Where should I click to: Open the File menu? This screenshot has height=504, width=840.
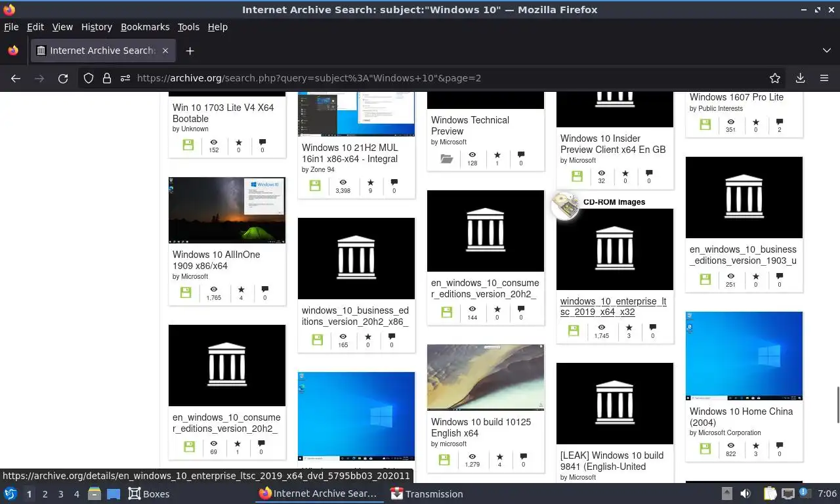(11, 27)
